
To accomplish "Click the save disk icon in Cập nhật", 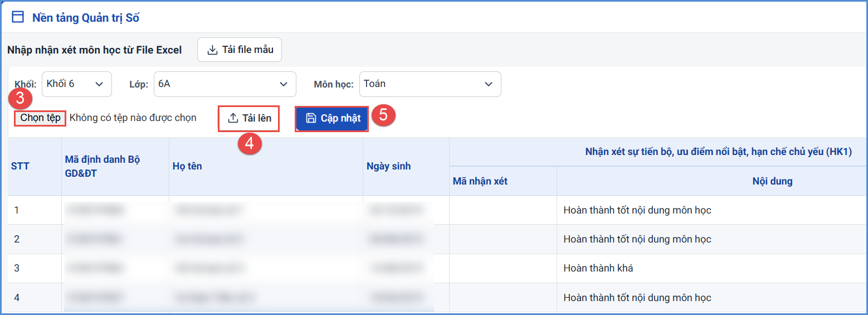I will 311,118.
